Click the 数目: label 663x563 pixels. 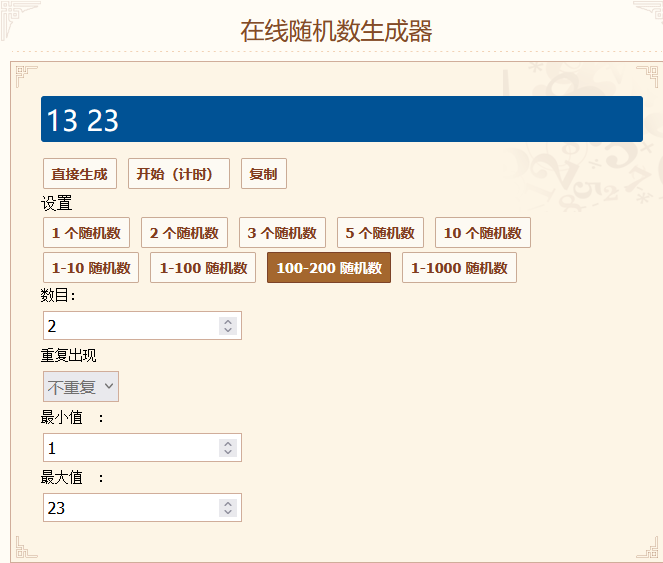pos(58,295)
